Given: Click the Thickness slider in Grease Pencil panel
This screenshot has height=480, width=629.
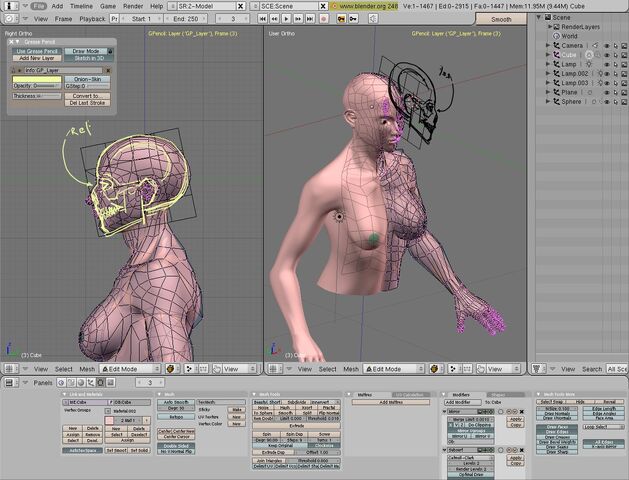Looking at the screenshot, I should (37, 96).
